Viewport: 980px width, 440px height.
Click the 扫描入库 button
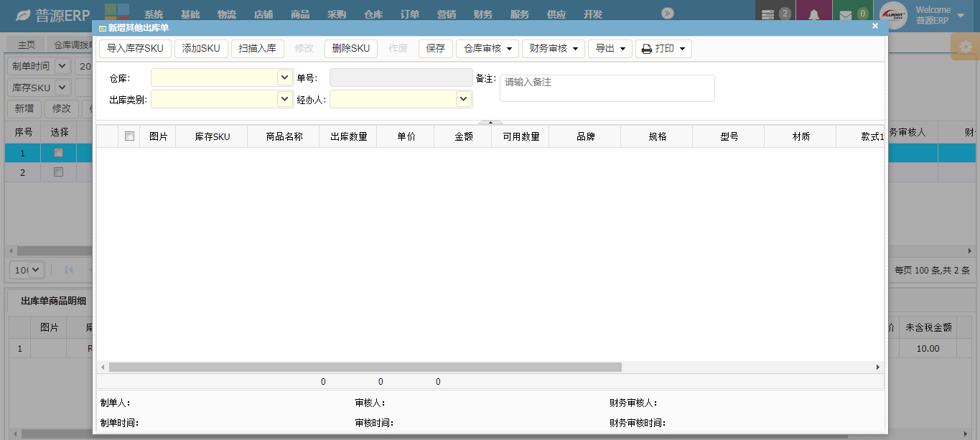tap(258, 48)
